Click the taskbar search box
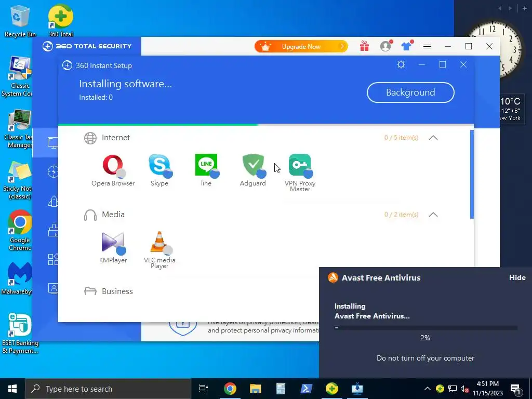 click(x=108, y=389)
